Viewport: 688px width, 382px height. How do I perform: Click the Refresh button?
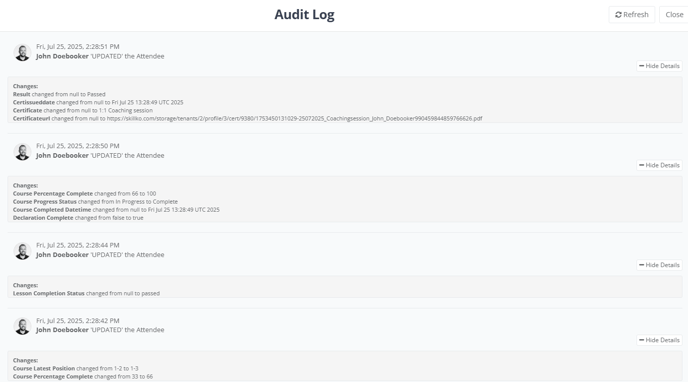coord(631,14)
